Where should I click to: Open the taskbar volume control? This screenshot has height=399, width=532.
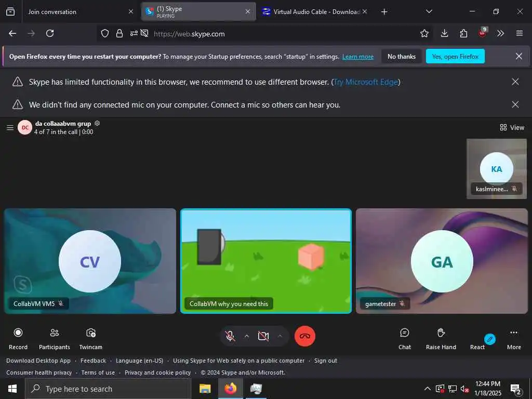(x=465, y=389)
